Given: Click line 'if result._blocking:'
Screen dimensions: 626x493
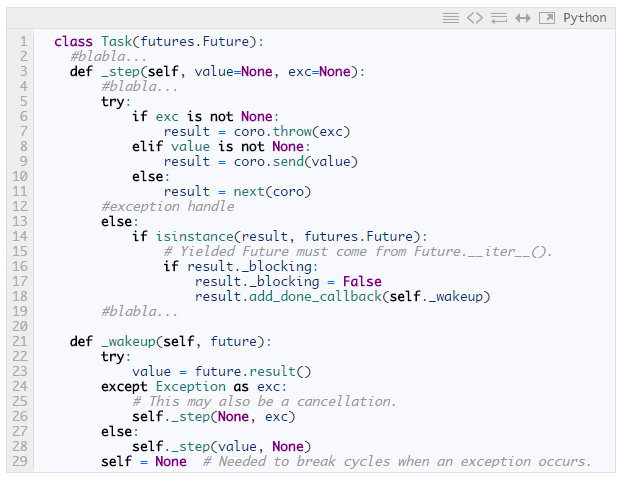Looking at the screenshot, I should pos(241,266).
